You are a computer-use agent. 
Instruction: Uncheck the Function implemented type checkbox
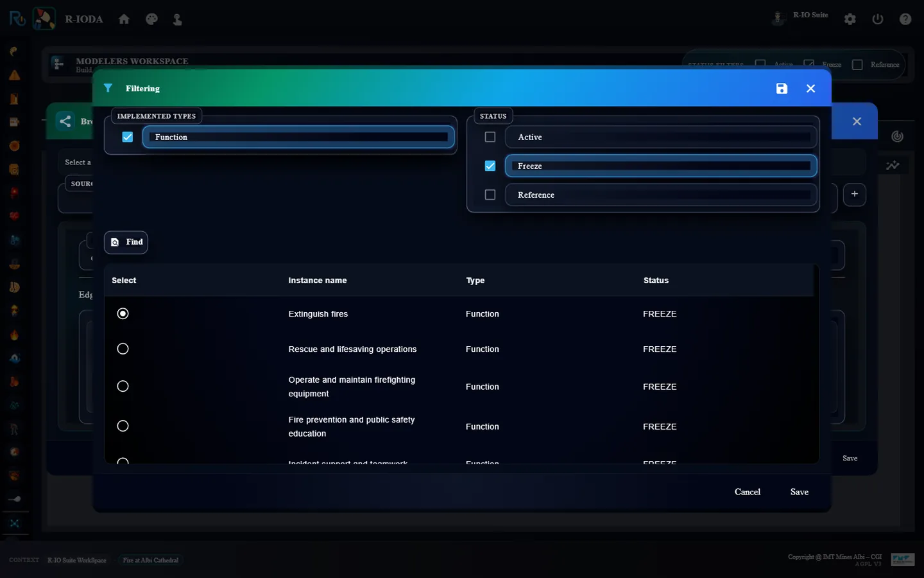[x=128, y=137]
